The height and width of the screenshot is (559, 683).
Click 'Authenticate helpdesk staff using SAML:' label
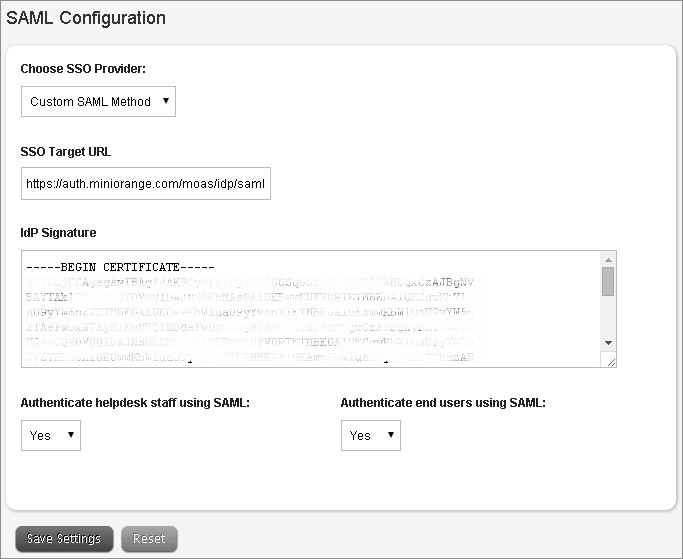135,403
